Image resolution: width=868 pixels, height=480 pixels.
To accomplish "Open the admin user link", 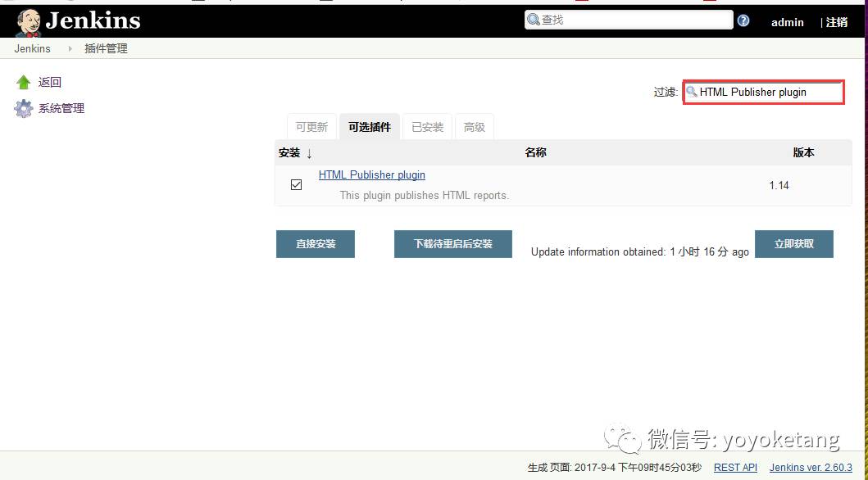I will click(787, 23).
